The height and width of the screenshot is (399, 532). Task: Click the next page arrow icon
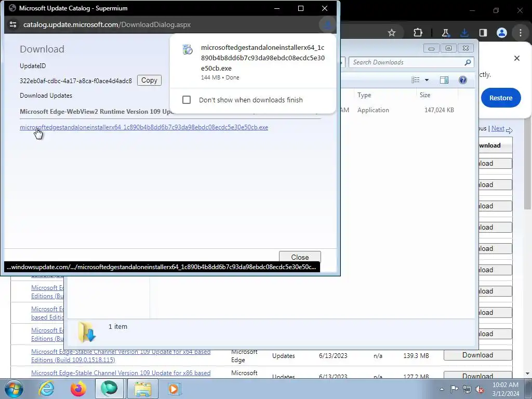[509, 130]
